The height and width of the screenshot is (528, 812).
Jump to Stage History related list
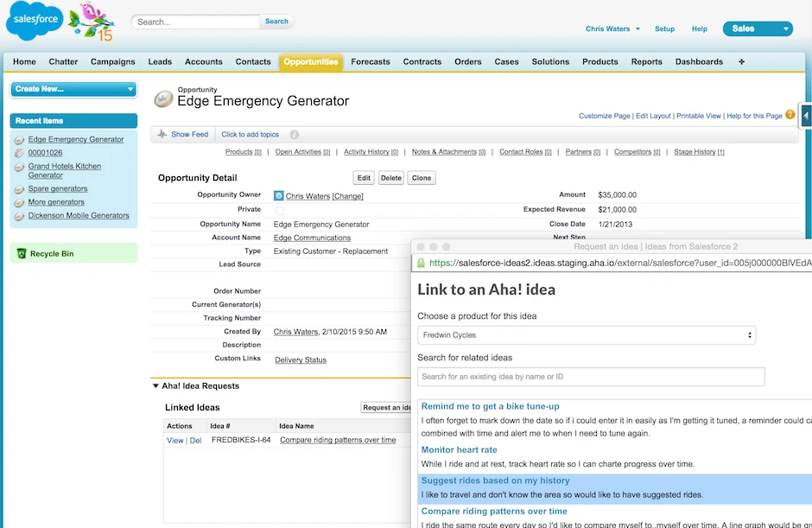pos(699,152)
